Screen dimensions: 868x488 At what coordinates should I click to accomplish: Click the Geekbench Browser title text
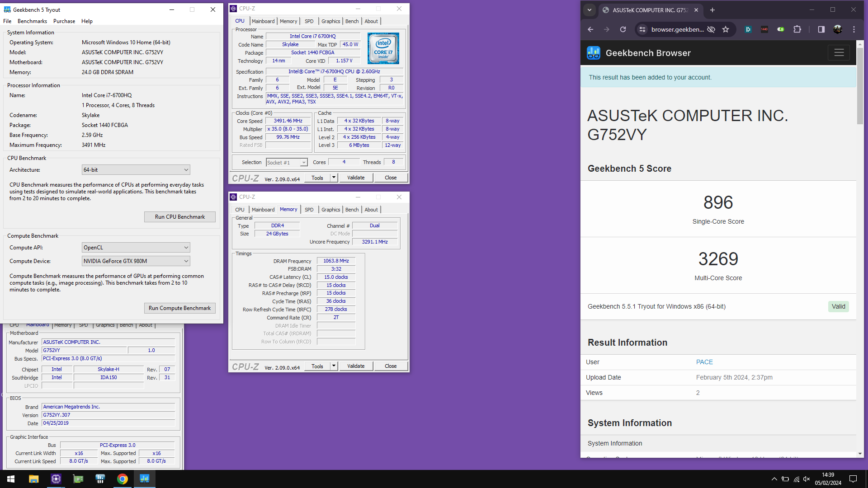click(648, 53)
